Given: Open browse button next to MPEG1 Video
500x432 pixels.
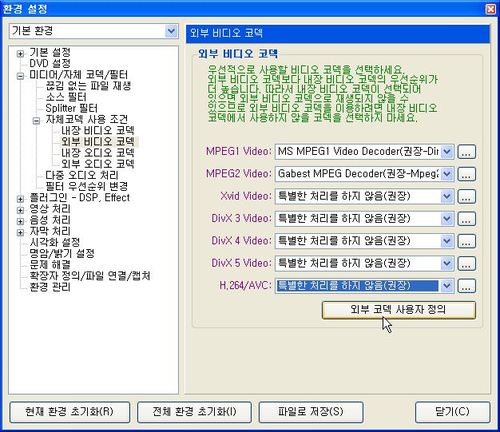Looking at the screenshot, I should click(466, 152).
